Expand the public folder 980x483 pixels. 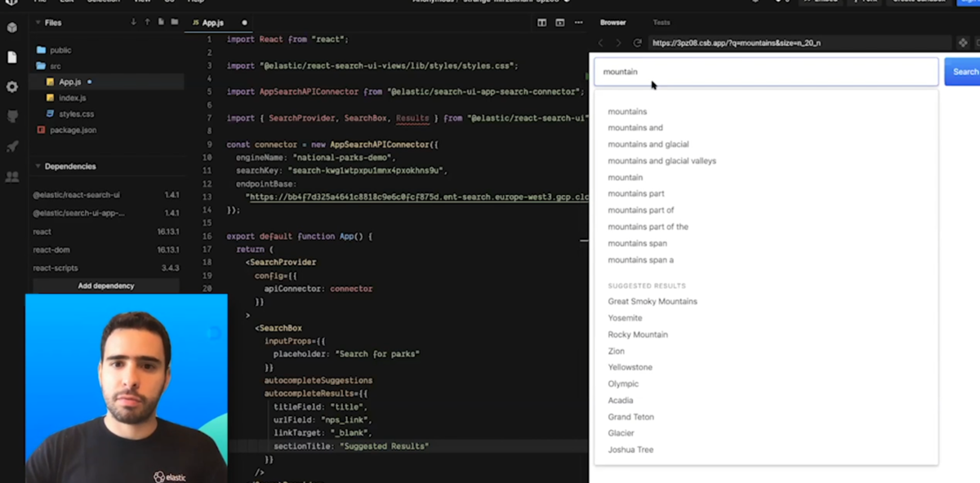click(54, 50)
